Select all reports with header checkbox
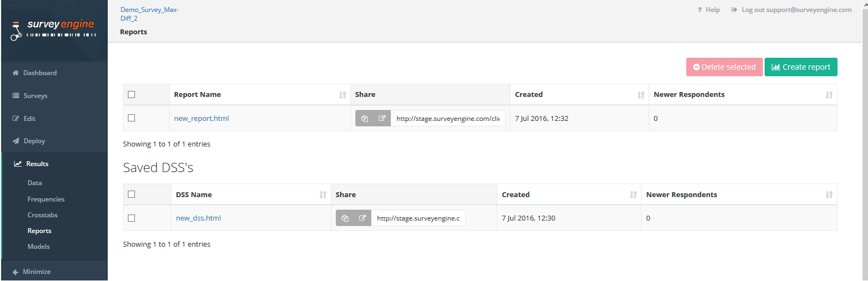This screenshot has height=281, width=868. (132, 95)
